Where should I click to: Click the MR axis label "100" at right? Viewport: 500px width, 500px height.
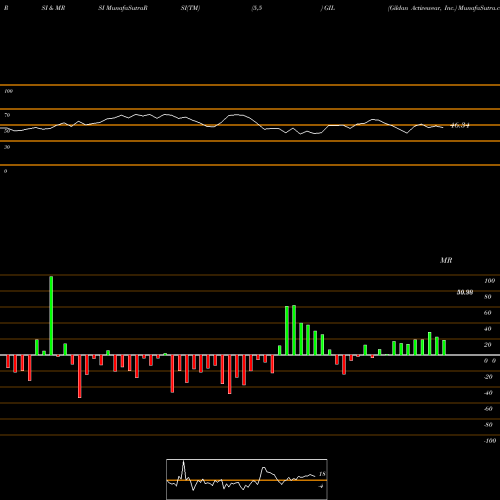[489, 281]
